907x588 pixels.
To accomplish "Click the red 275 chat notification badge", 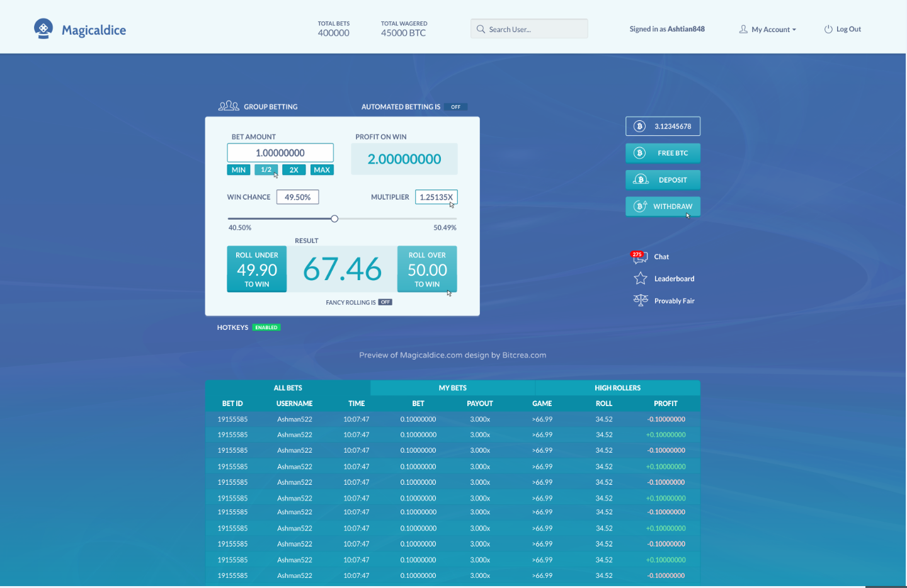I will pyautogui.click(x=637, y=254).
